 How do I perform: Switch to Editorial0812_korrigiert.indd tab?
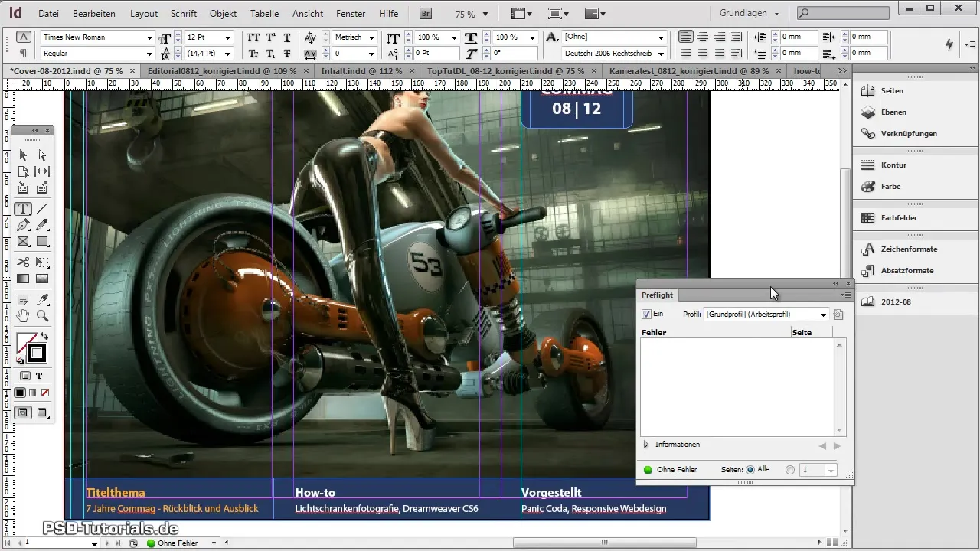coord(222,70)
